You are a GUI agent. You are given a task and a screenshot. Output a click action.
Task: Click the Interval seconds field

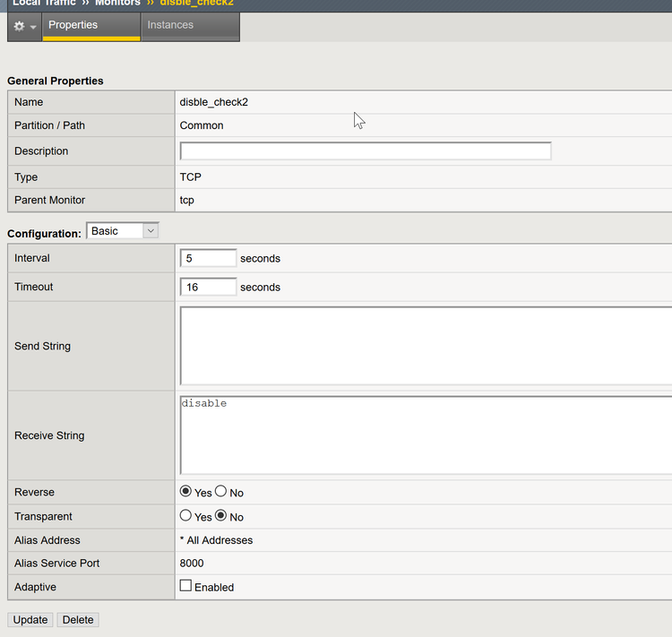(x=209, y=258)
